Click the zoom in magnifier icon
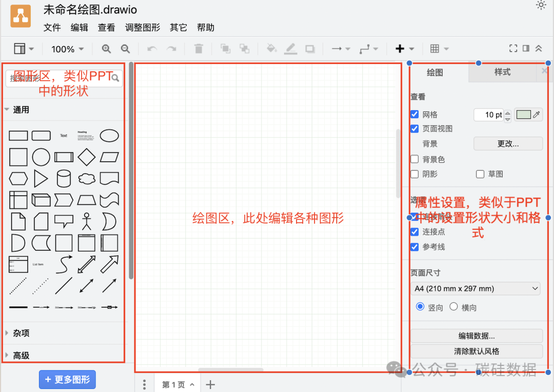 106,49
